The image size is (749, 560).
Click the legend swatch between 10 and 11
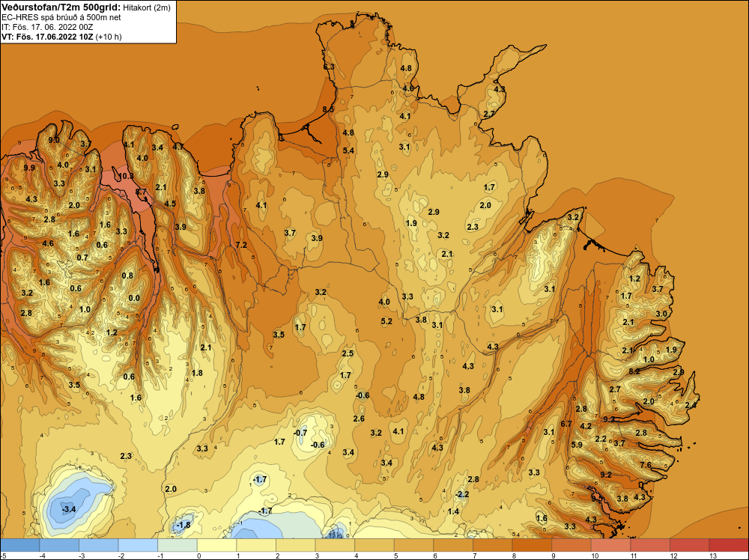(610, 545)
